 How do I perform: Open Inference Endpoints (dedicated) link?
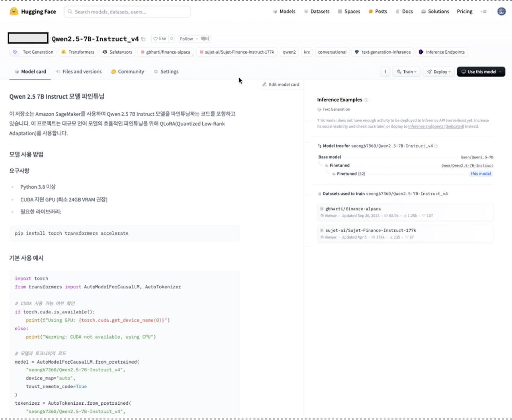click(436, 126)
